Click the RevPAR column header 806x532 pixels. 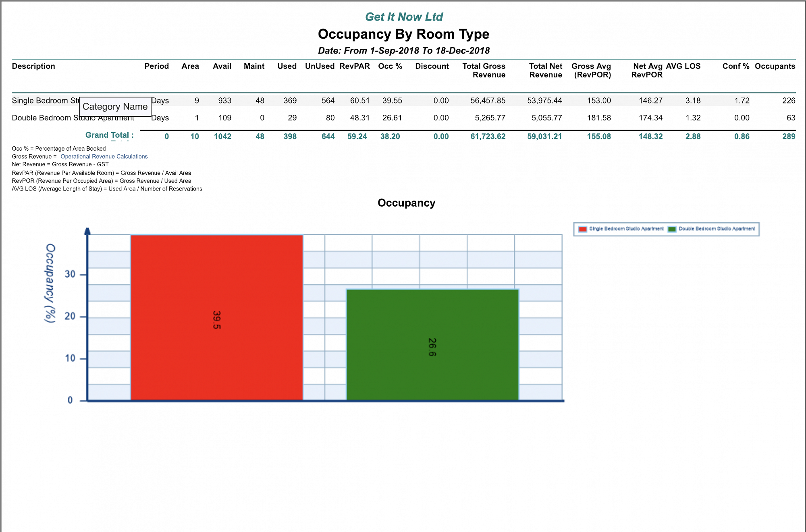(x=354, y=66)
